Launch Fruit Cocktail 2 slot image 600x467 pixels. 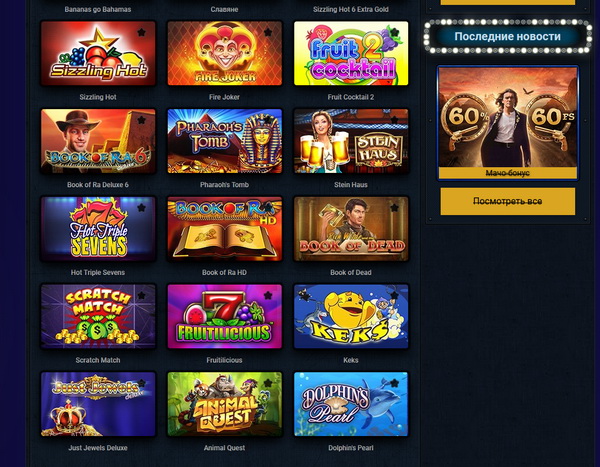click(x=351, y=53)
